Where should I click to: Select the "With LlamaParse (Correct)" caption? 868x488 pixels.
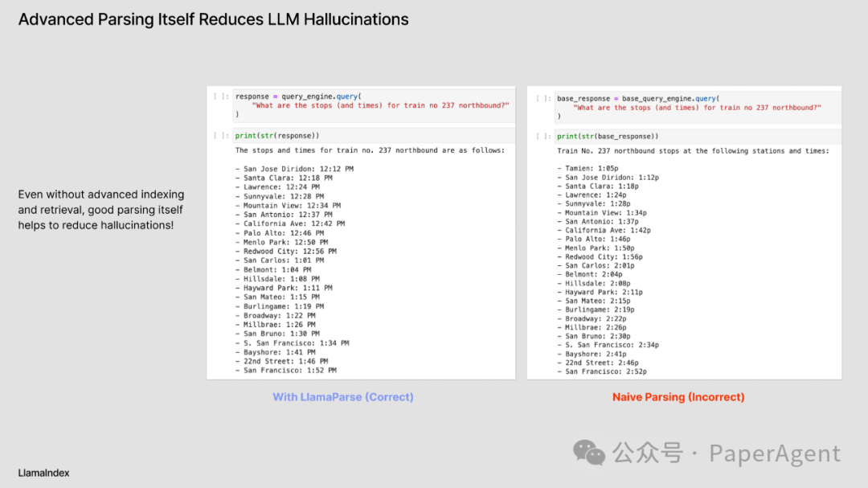click(343, 397)
